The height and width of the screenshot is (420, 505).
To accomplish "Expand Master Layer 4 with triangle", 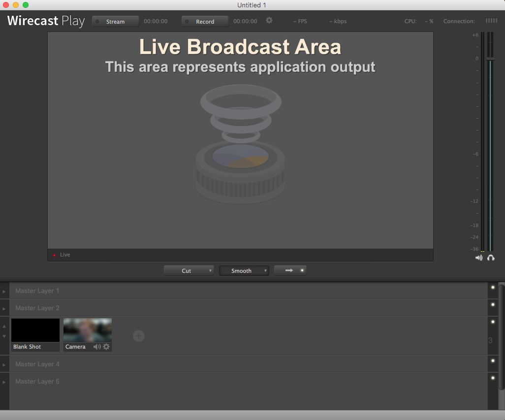I will click(4, 365).
